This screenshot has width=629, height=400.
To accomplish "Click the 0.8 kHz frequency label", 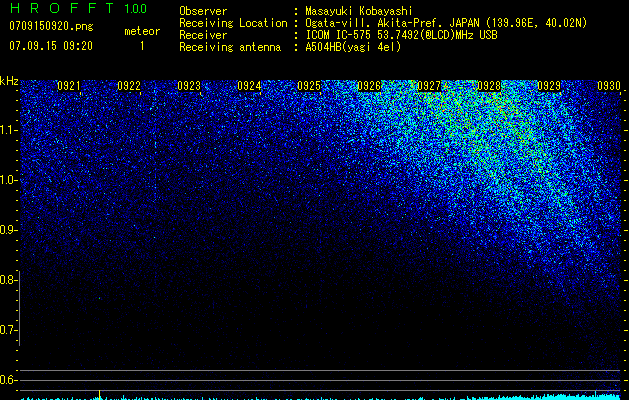I will coord(8,280).
